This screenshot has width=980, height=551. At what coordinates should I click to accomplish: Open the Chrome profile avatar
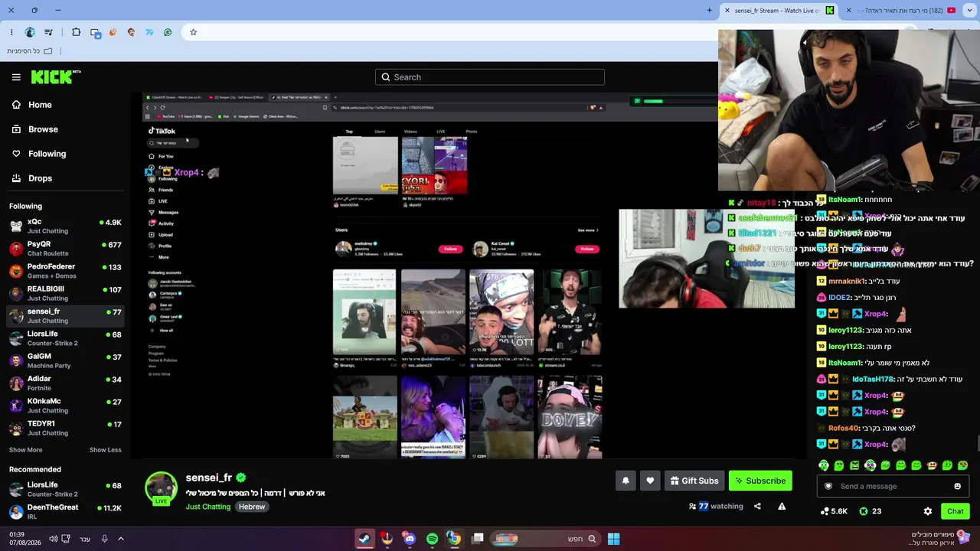coord(30,32)
